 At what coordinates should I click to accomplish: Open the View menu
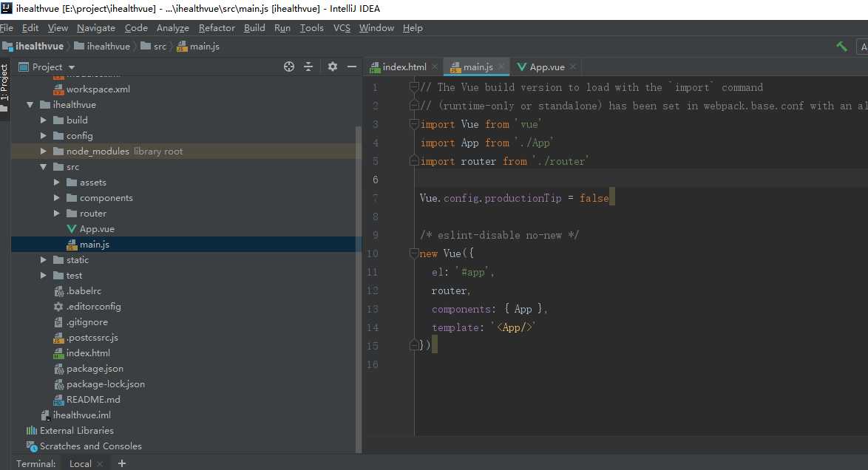(x=58, y=27)
